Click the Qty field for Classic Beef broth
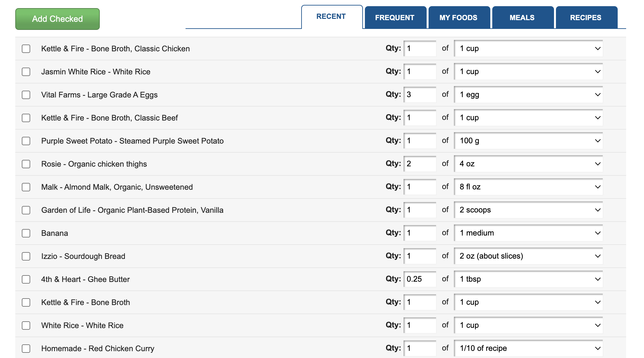The image size is (644, 358). coord(420,118)
